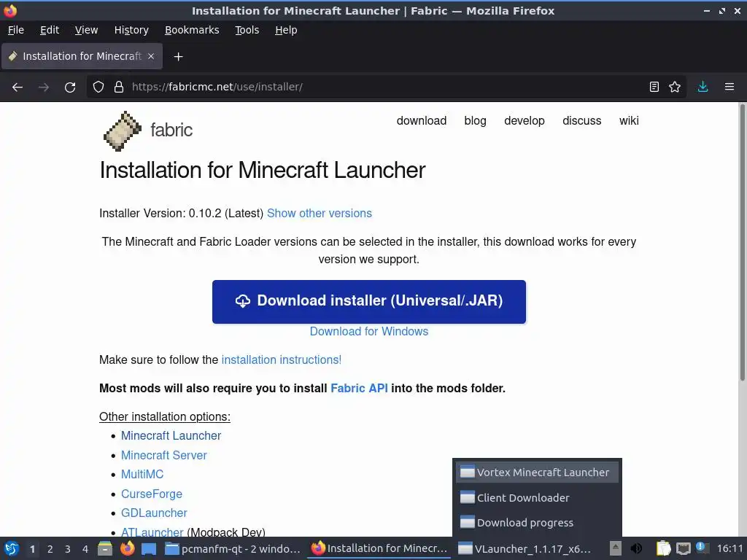747x560 pixels.
Task: Go back to the previous page
Action: [x=18, y=87]
